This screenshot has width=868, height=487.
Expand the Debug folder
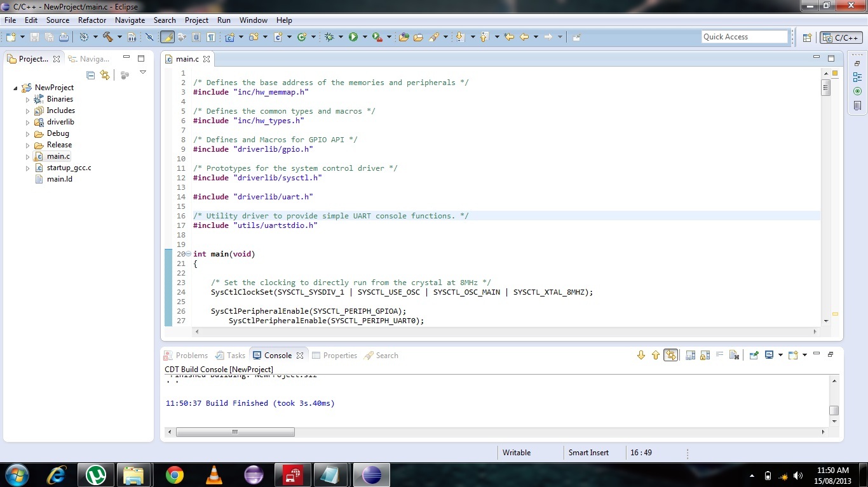27,134
